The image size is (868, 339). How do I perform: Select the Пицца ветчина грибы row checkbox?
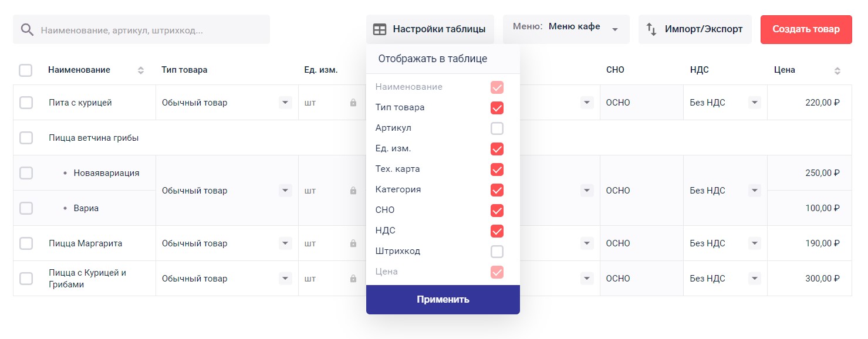[x=26, y=138]
